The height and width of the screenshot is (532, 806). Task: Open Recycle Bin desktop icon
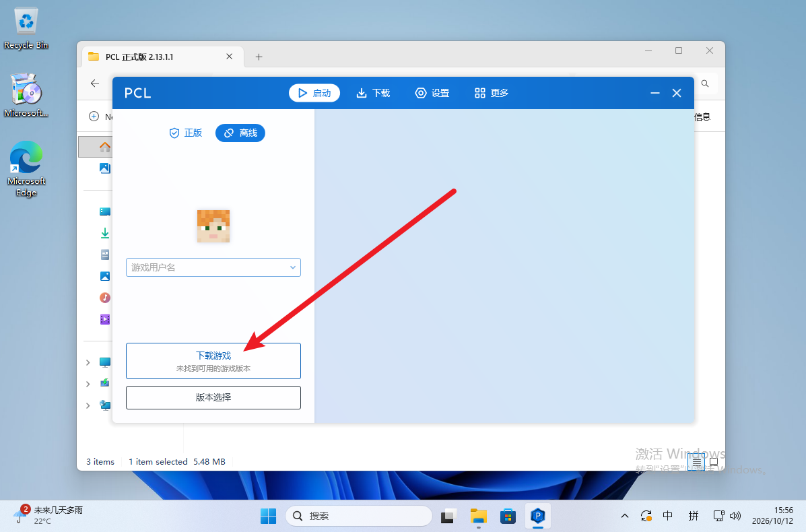(x=26, y=29)
